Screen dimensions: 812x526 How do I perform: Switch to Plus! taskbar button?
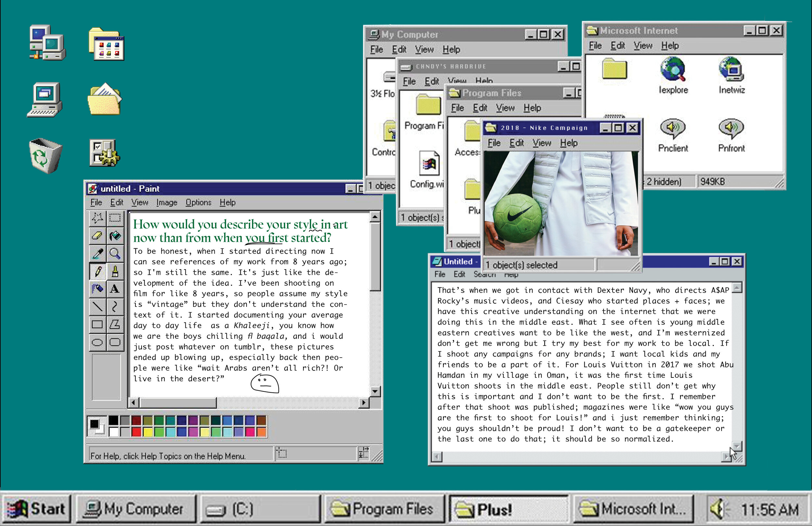pyautogui.click(x=509, y=509)
